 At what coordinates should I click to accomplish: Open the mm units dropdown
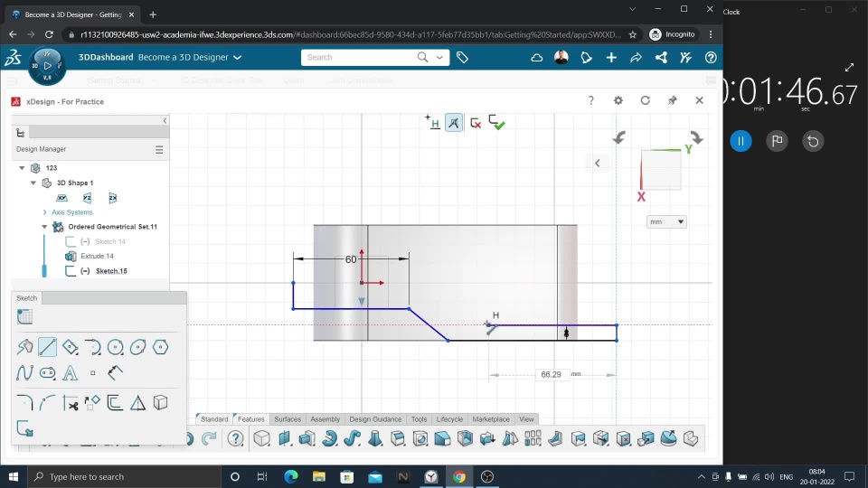[666, 222]
